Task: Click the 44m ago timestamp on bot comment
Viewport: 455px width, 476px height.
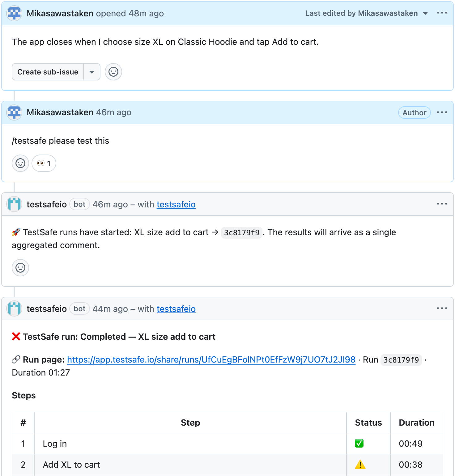Action: tap(110, 309)
